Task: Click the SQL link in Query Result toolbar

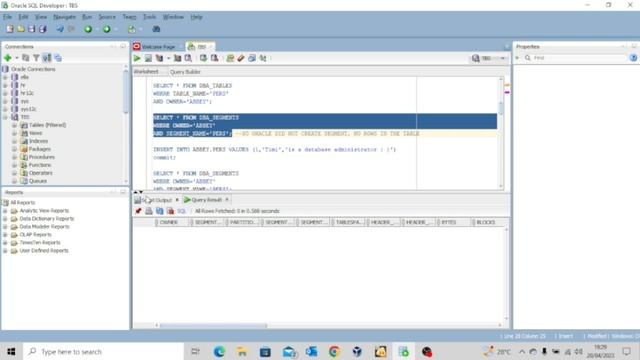Action: click(182, 211)
